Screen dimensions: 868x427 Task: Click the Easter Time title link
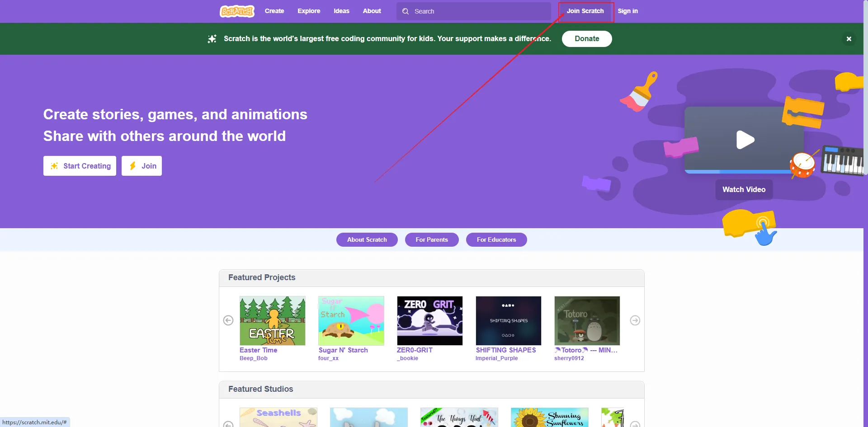[x=258, y=350]
